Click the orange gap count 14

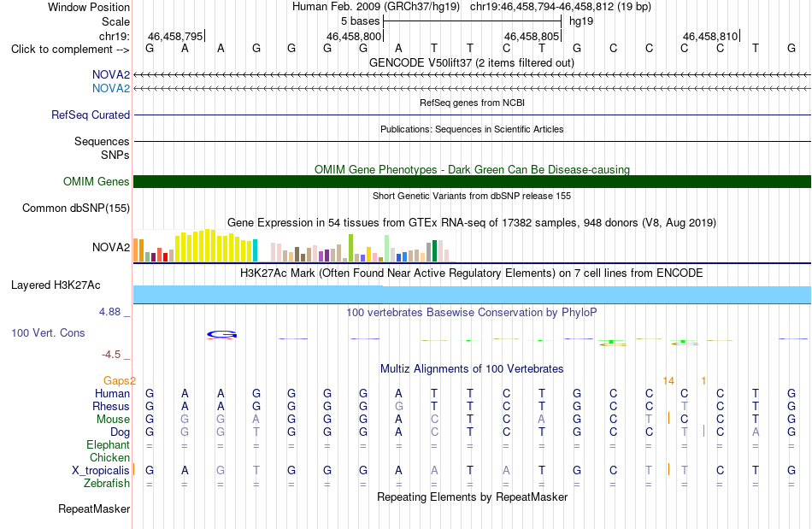point(668,381)
